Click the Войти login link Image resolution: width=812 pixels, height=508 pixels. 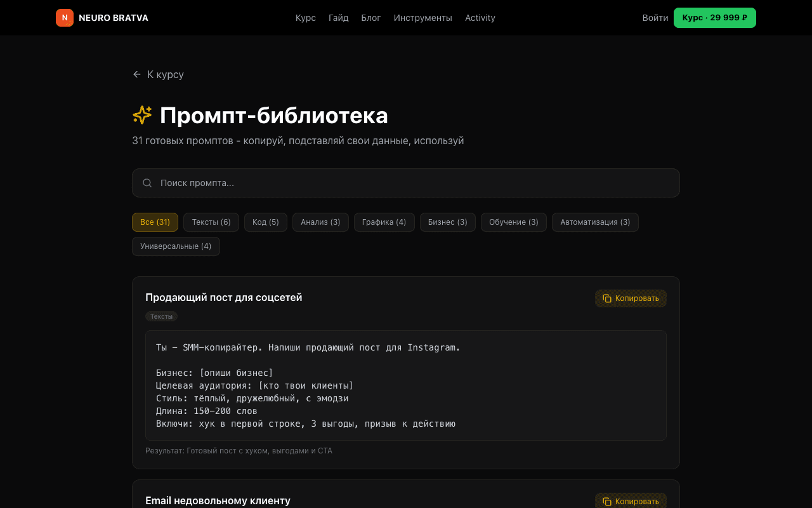click(655, 18)
